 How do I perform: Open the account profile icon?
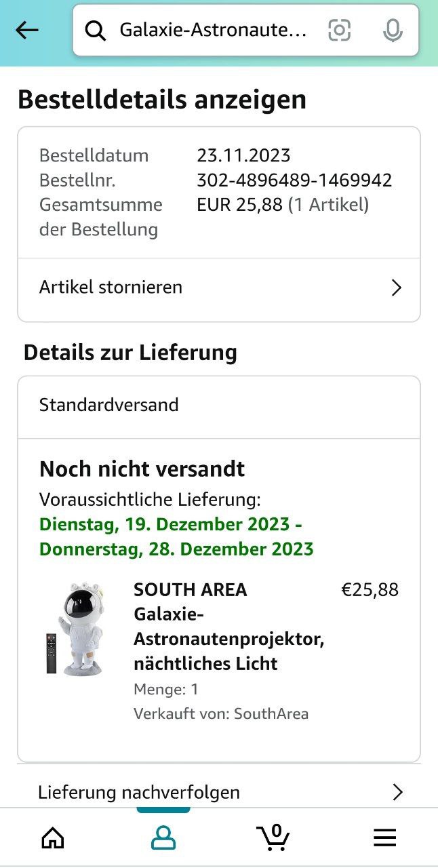coord(163,839)
